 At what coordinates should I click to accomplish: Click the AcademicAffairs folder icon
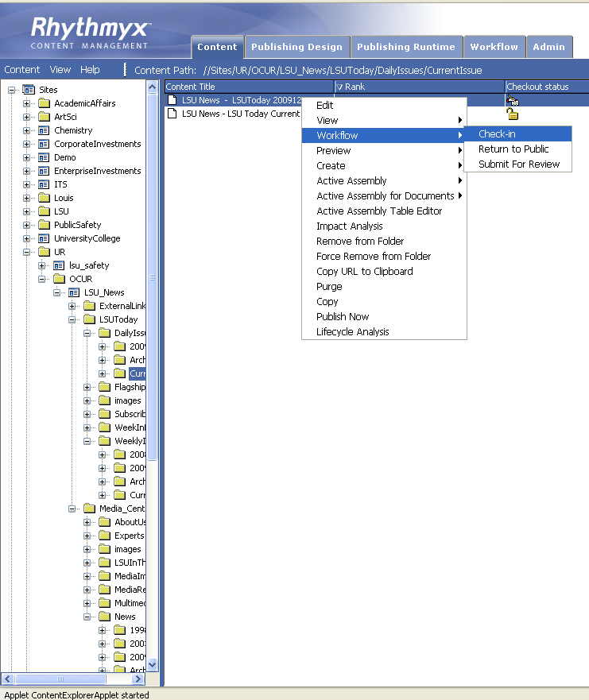pyautogui.click(x=44, y=103)
